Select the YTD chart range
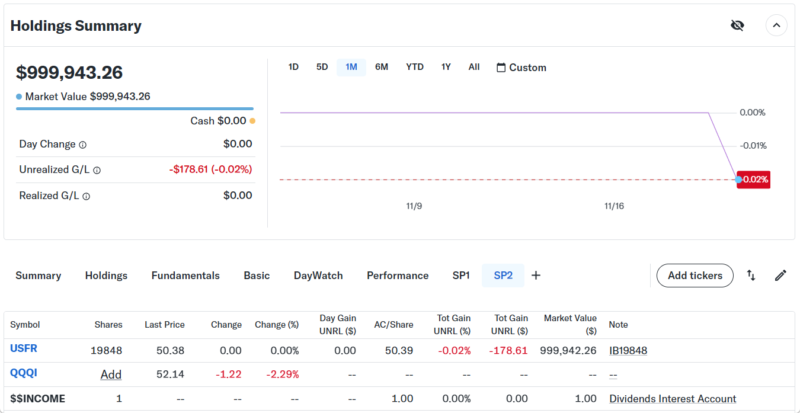 point(414,68)
